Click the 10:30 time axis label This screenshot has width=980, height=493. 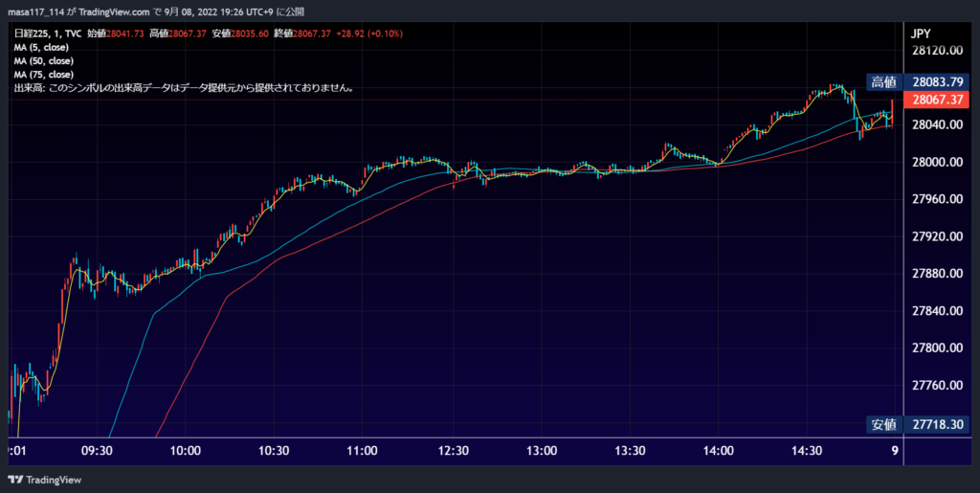click(275, 451)
